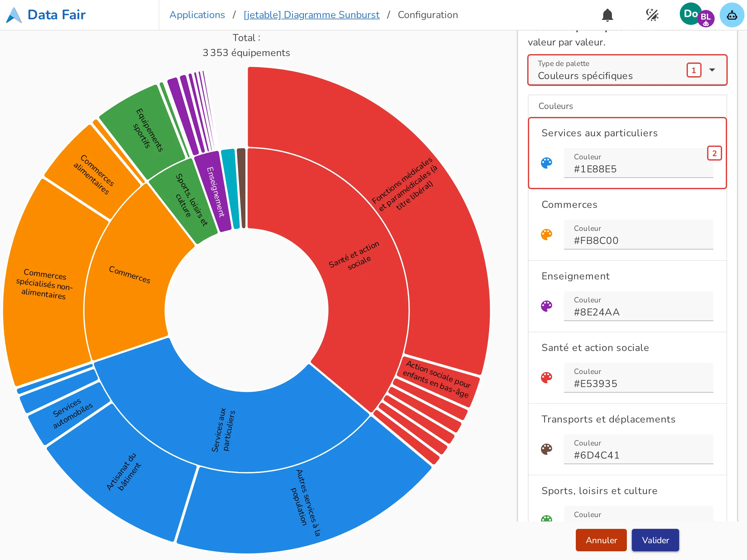Click the Couleurs section header
The height and width of the screenshot is (560, 747).
coord(556,106)
